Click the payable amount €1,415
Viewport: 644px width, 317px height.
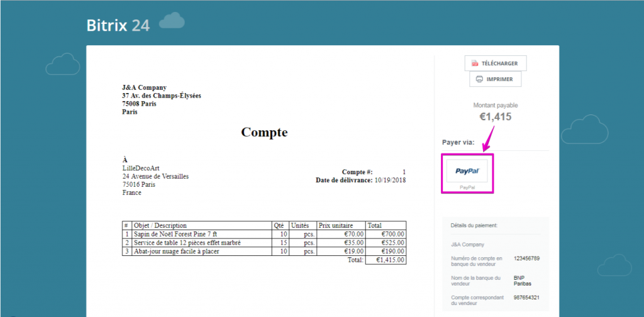point(496,116)
